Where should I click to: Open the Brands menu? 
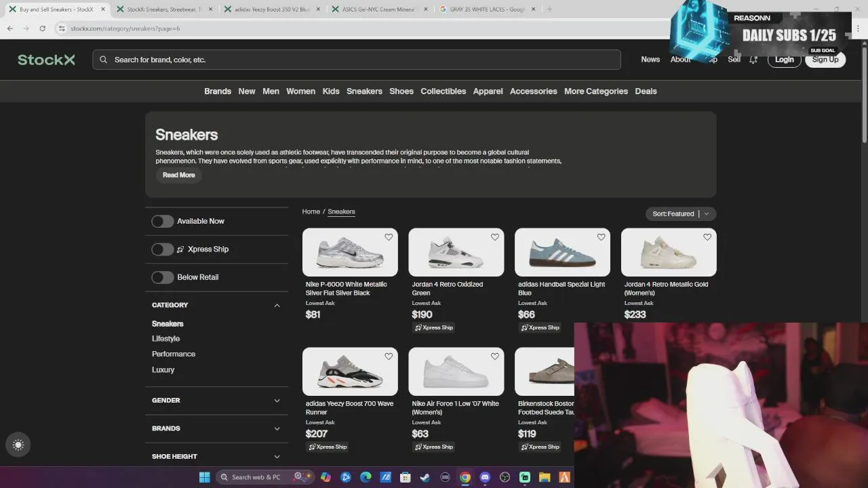pyautogui.click(x=218, y=91)
